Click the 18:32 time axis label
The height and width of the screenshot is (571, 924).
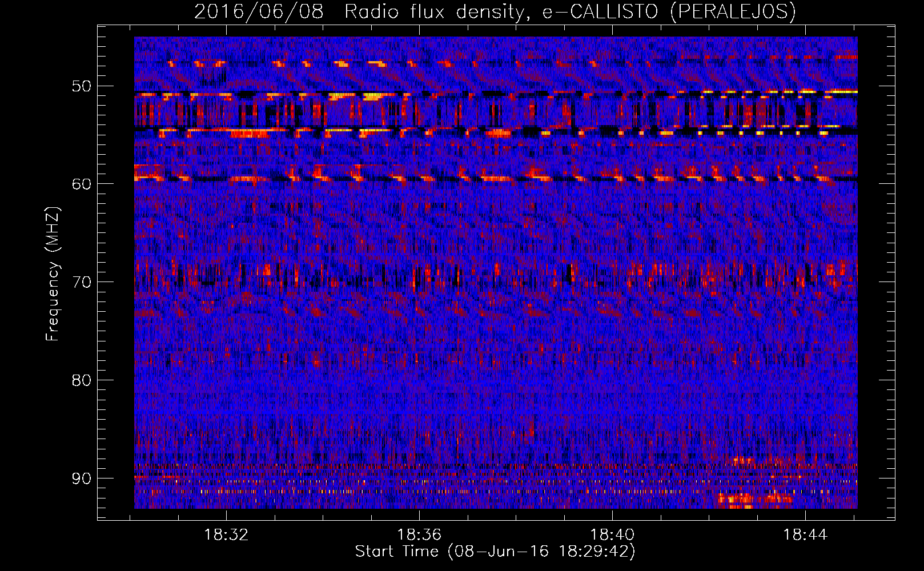click(x=226, y=534)
